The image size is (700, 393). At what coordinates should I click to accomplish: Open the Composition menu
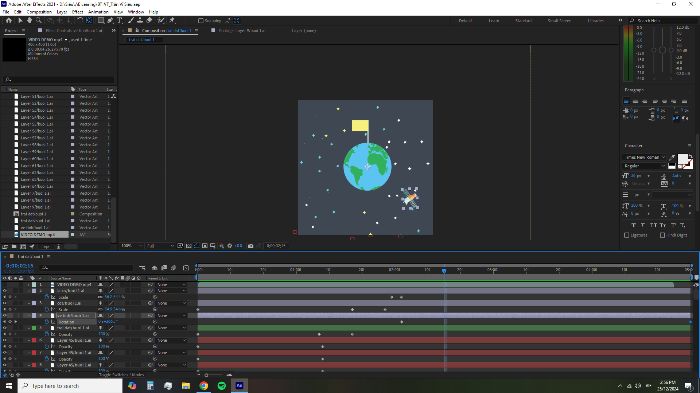click(39, 12)
